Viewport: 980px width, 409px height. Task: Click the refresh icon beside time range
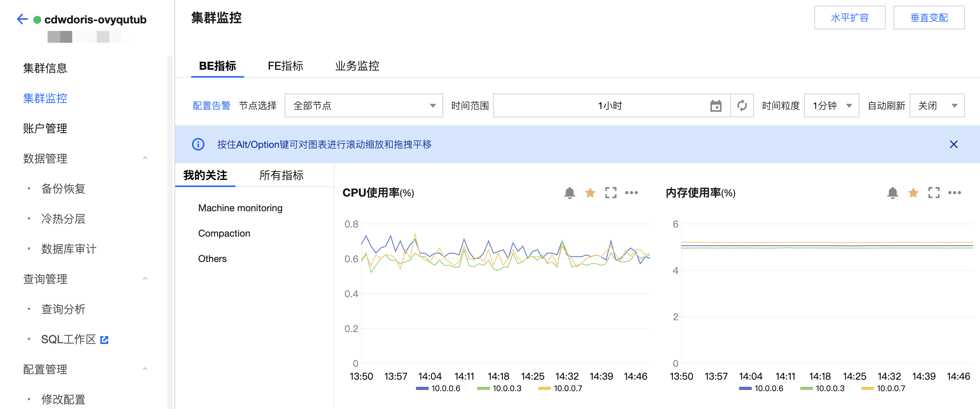(x=742, y=106)
